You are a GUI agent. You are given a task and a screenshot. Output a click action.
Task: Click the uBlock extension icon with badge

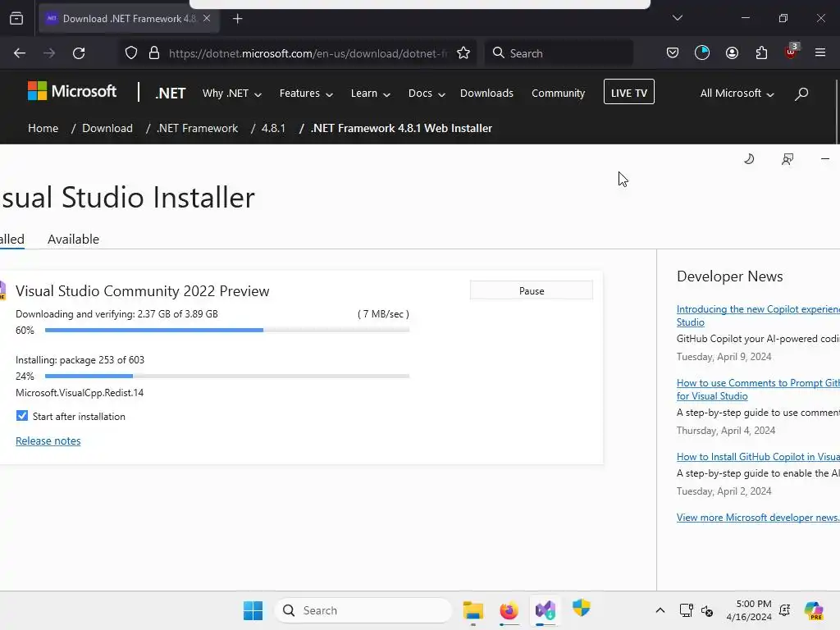pyautogui.click(x=792, y=52)
